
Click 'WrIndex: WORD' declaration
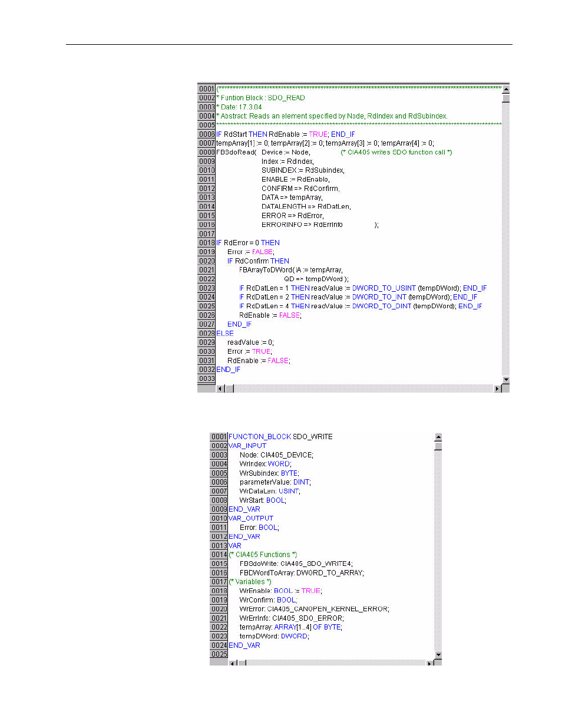pyautogui.click(x=265, y=465)
